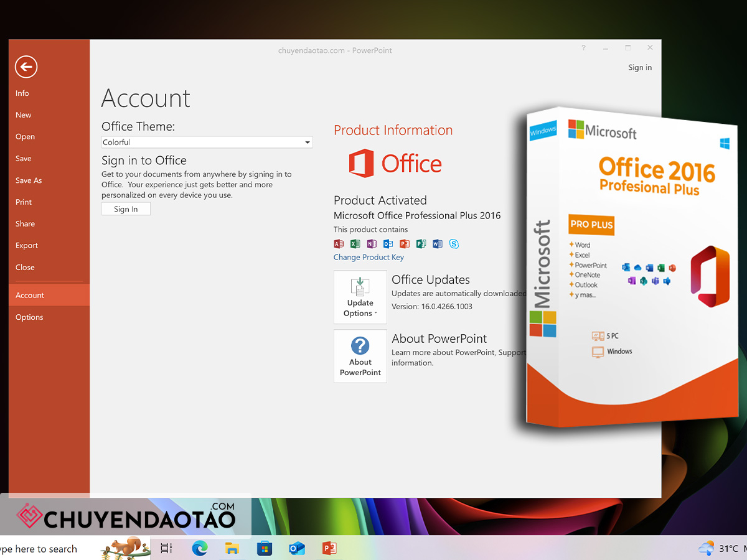This screenshot has height=560, width=747.
Task: Open the weather widget showing 31°C
Action: coord(720,548)
